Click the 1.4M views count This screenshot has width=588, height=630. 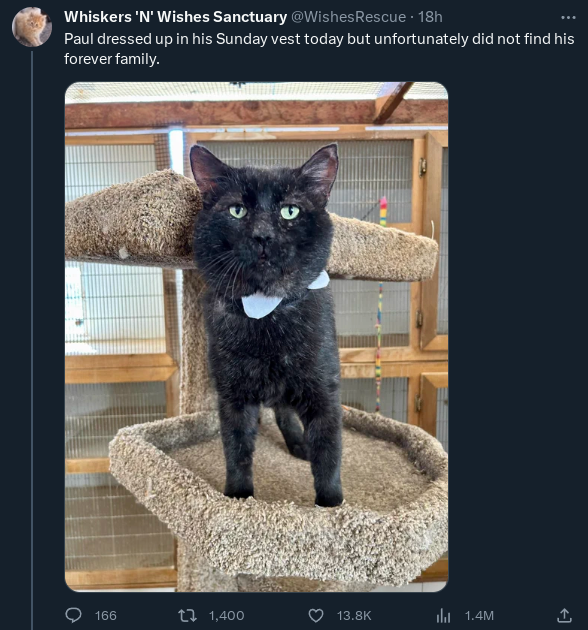coord(479,616)
